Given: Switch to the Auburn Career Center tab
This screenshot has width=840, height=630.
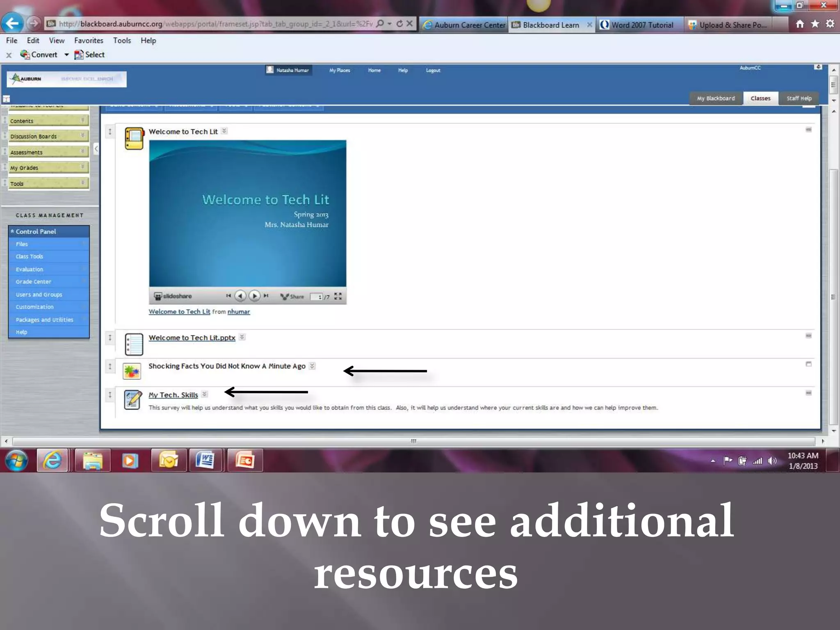Looking at the screenshot, I should [463, 25].
